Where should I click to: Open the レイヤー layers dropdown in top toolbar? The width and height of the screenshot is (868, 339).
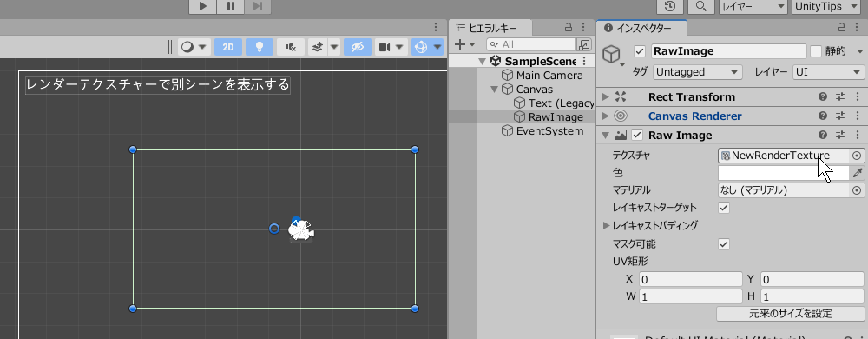[753, 6]
